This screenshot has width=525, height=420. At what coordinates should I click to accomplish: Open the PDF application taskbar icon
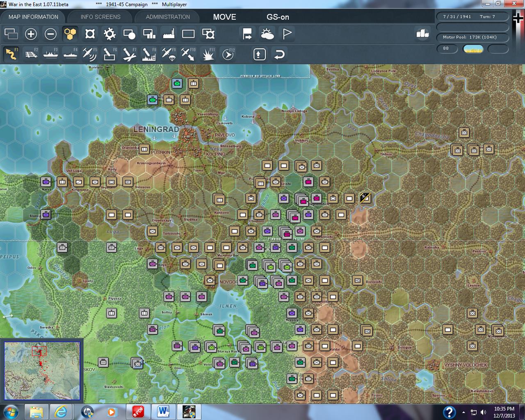(x=138, y=412)
